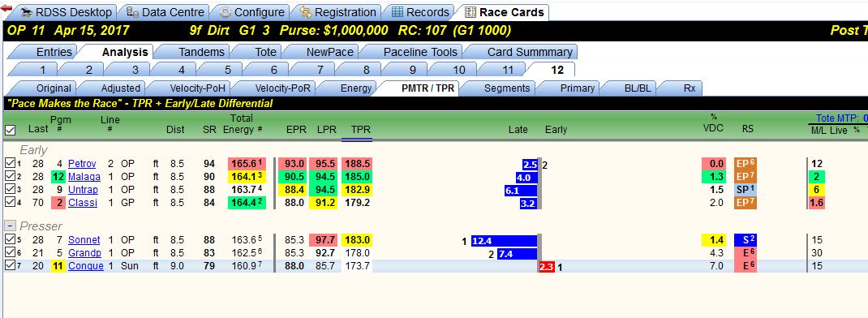Open the Conque horse link
The height and width of the screenshot is (318, 868).
click(86, 266)
